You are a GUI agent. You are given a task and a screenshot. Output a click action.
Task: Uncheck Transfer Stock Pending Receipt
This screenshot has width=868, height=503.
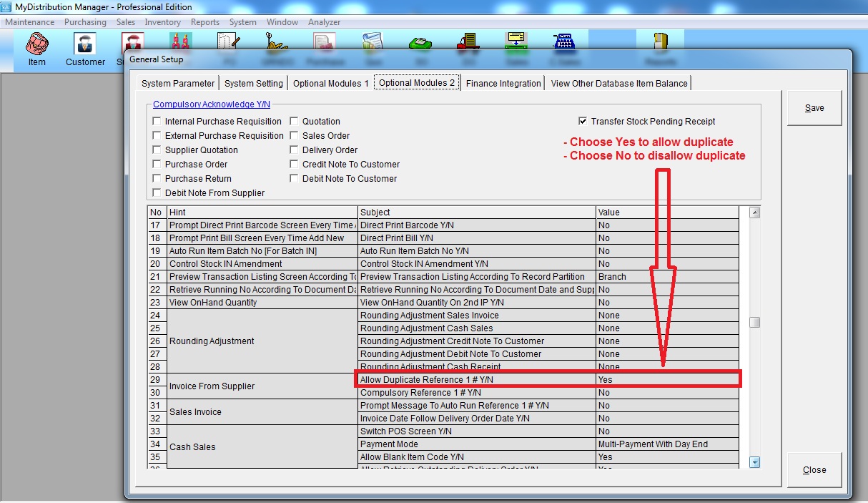click(583, 122)
